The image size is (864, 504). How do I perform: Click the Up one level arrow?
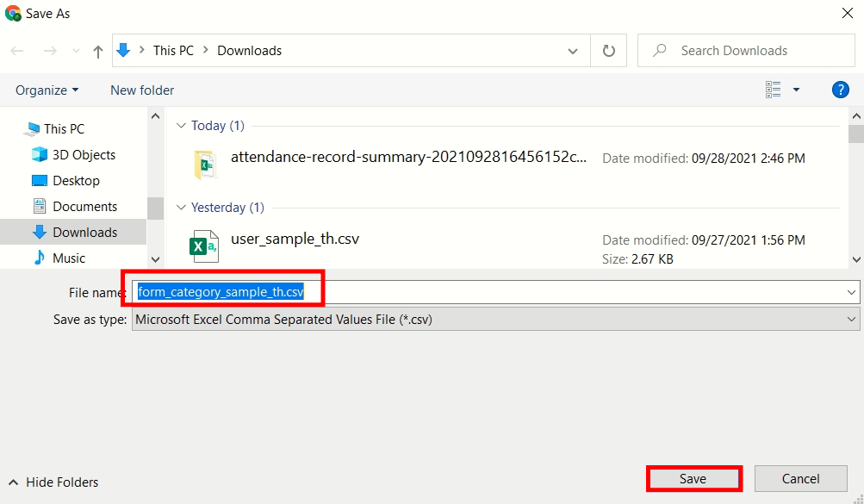tap(97, 52)
